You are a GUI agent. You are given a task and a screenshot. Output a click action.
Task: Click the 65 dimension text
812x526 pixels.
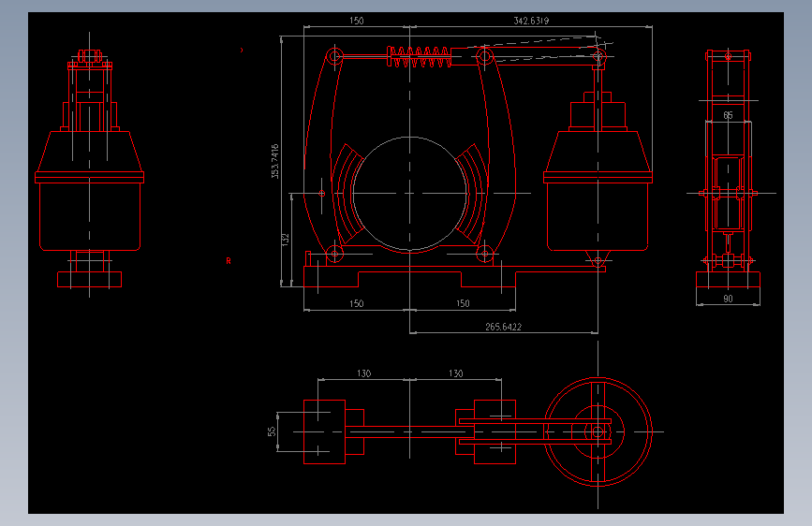[728, 115]
